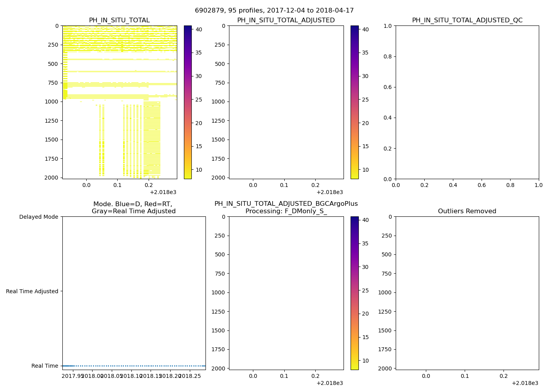This screenshot has height=392, width=549.
Task: Click the colorbar beside the PH_IN_SITU_TOTAL plot
Action: click(188, 102)
